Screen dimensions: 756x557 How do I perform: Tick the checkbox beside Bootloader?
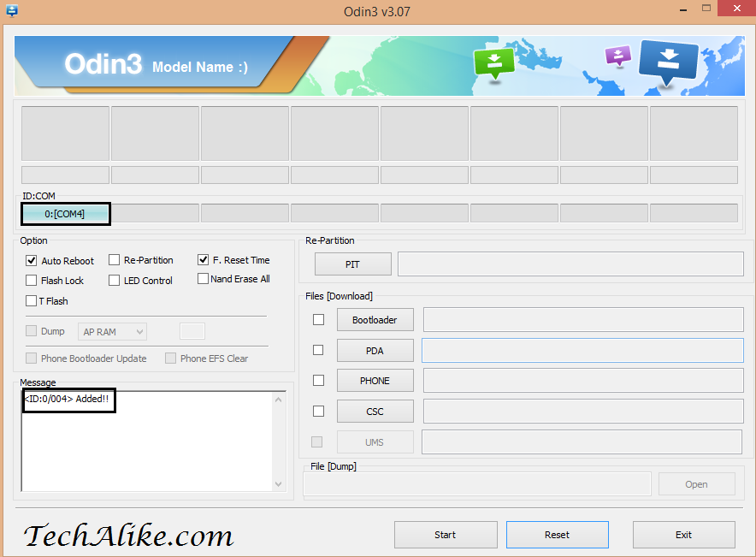pos(318,320)
